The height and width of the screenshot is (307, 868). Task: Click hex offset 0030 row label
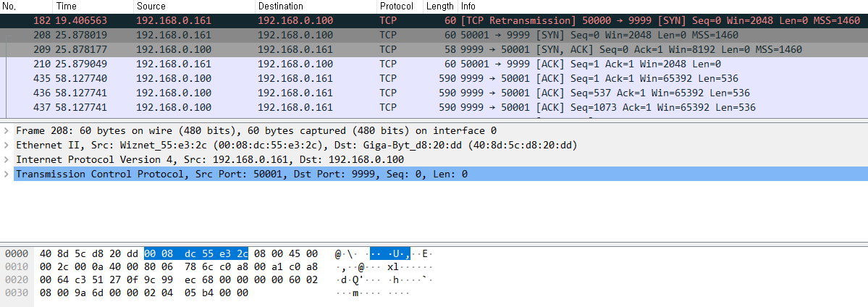(17, 293)
